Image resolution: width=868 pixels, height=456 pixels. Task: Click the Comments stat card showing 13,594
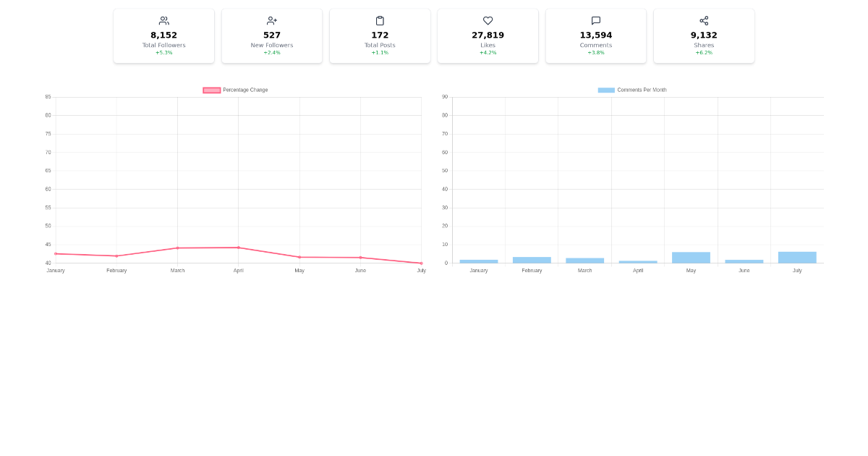pos(595,35)
